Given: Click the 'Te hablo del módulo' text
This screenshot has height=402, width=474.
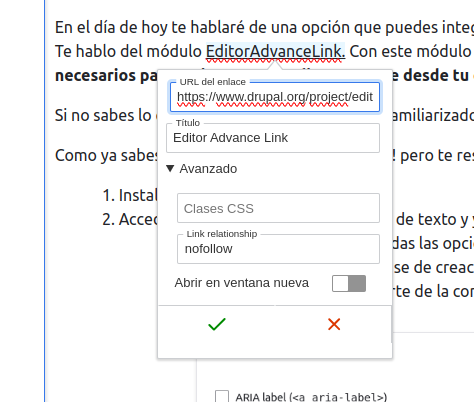Looking at the screenshot, I should tap(129, 51).
